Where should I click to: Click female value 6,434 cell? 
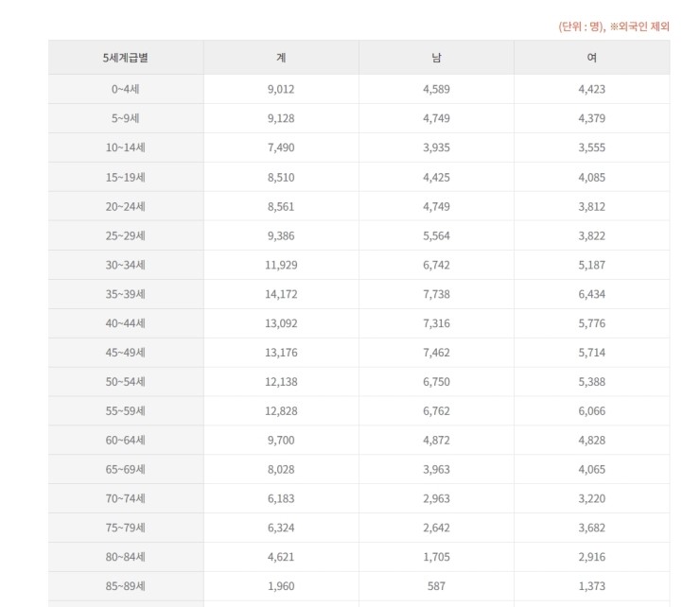592,294
